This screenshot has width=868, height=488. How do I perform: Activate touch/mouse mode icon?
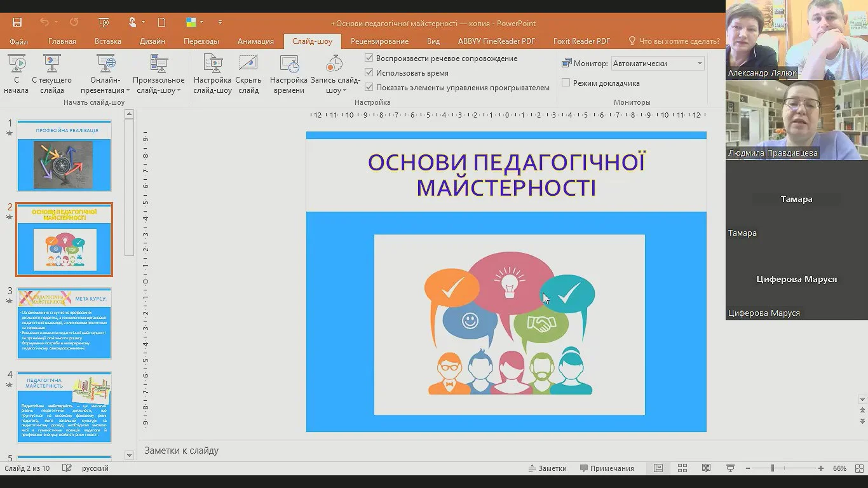[x=132, y=22]
